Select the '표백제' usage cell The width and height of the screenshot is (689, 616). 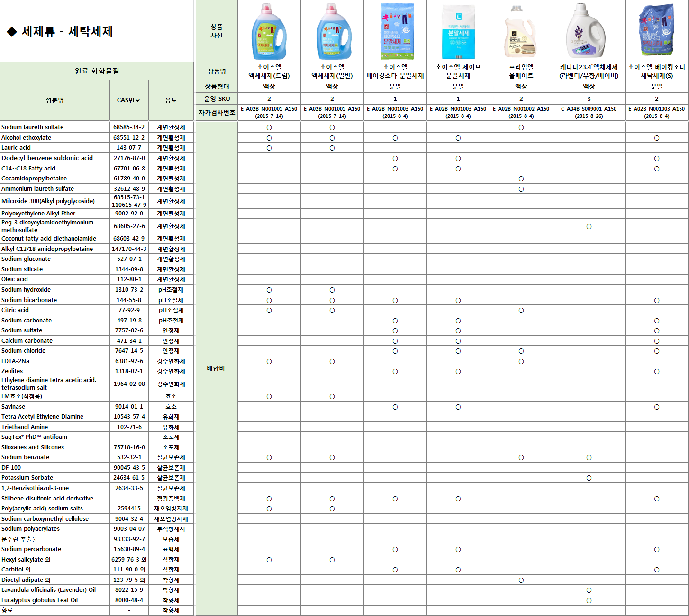[171, 549]
